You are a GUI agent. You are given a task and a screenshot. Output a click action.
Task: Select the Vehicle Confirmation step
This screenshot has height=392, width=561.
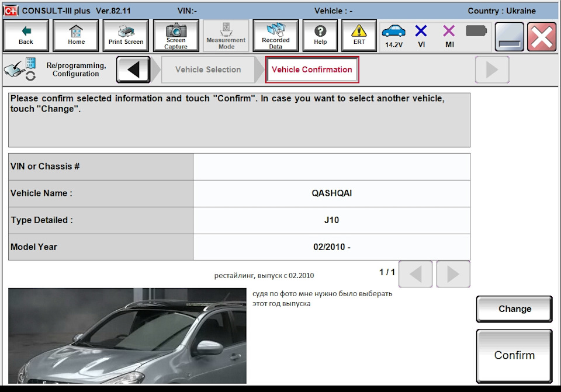pyautogui.click(x=312, y=70)
